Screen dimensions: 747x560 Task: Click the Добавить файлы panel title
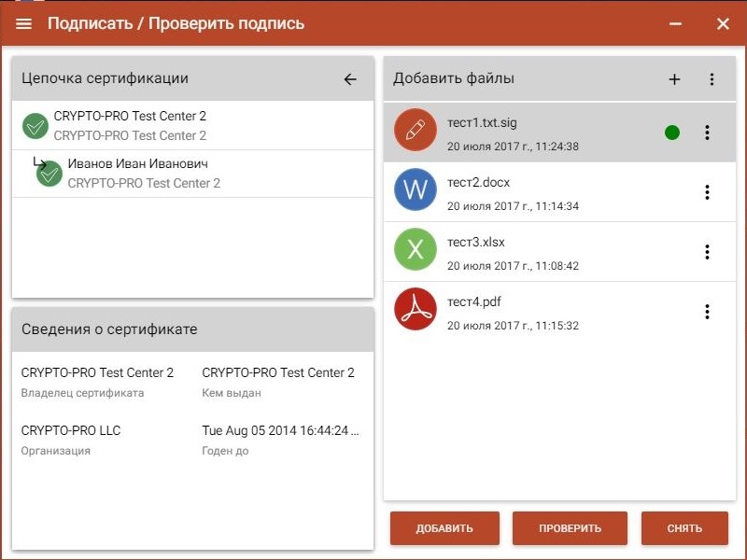[x=454, y=78]
